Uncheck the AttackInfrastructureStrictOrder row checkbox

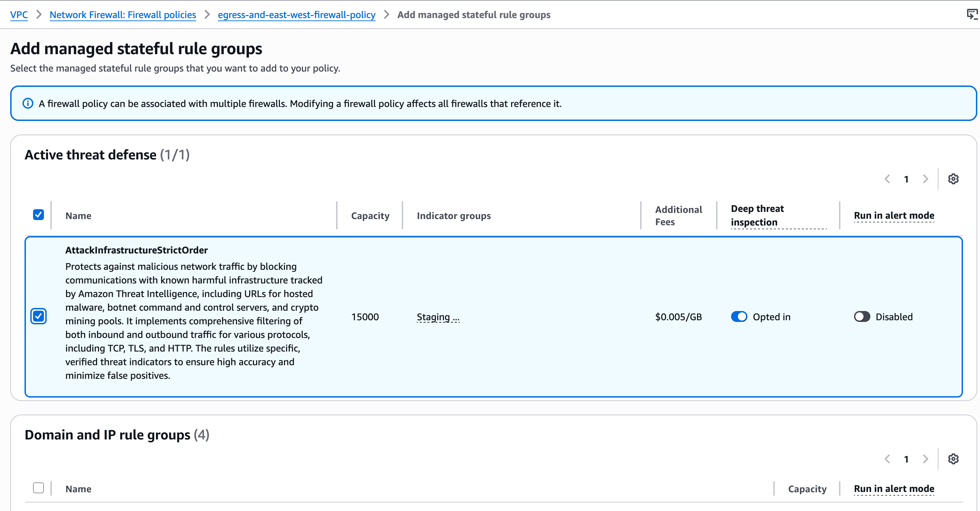pyautogui.click(x=38, y=316)
